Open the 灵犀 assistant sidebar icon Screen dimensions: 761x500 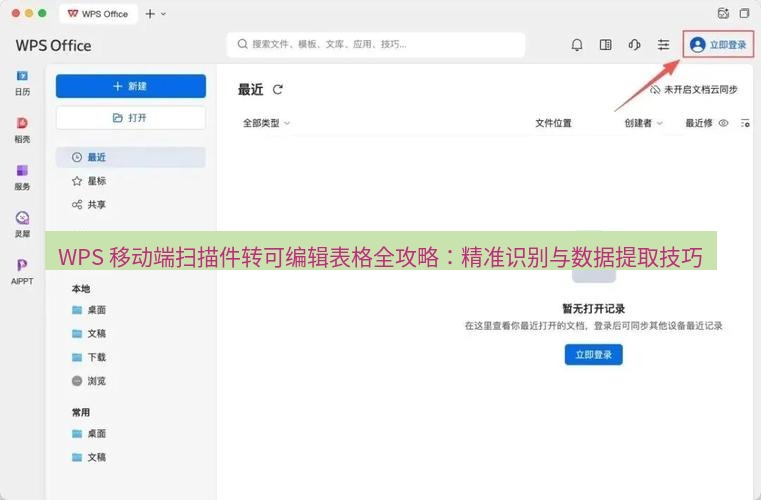tap(22, 218)
